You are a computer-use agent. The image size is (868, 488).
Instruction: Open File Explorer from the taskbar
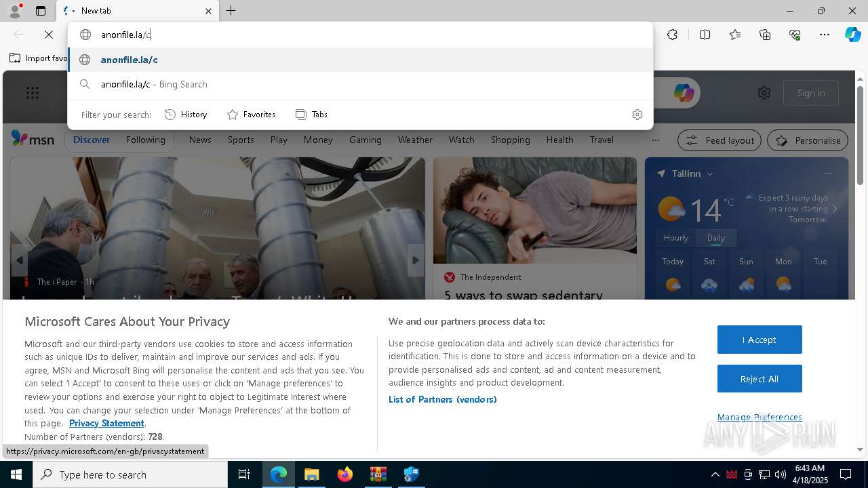pos(311,474)
